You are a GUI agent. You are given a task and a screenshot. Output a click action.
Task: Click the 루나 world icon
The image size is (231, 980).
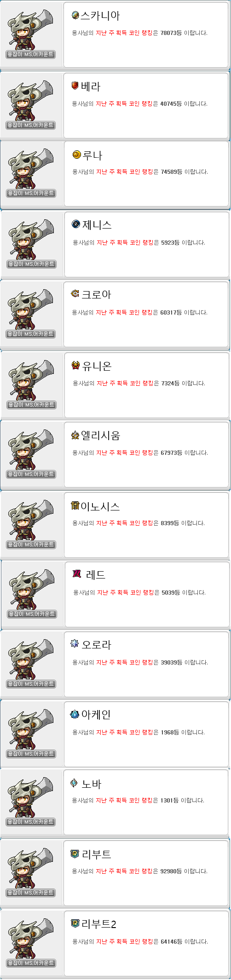(76, 155)
